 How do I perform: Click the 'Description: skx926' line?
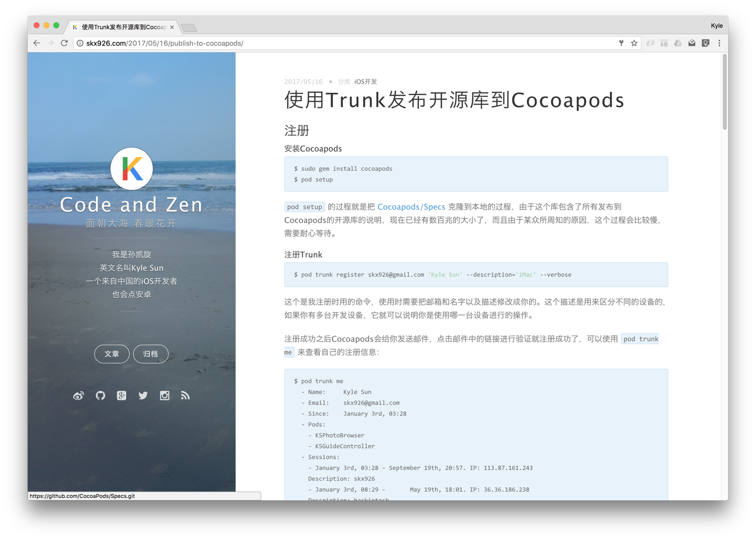pyautogui.click(x=342, y=479)
